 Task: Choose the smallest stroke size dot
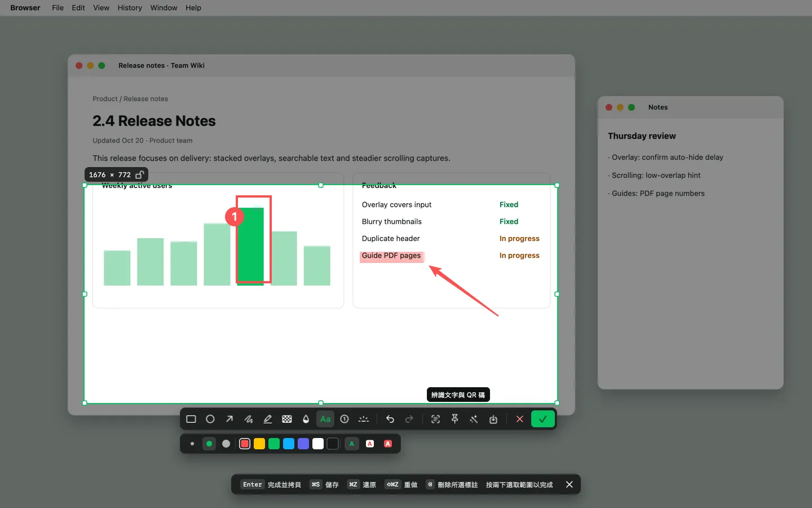(192, 444)
